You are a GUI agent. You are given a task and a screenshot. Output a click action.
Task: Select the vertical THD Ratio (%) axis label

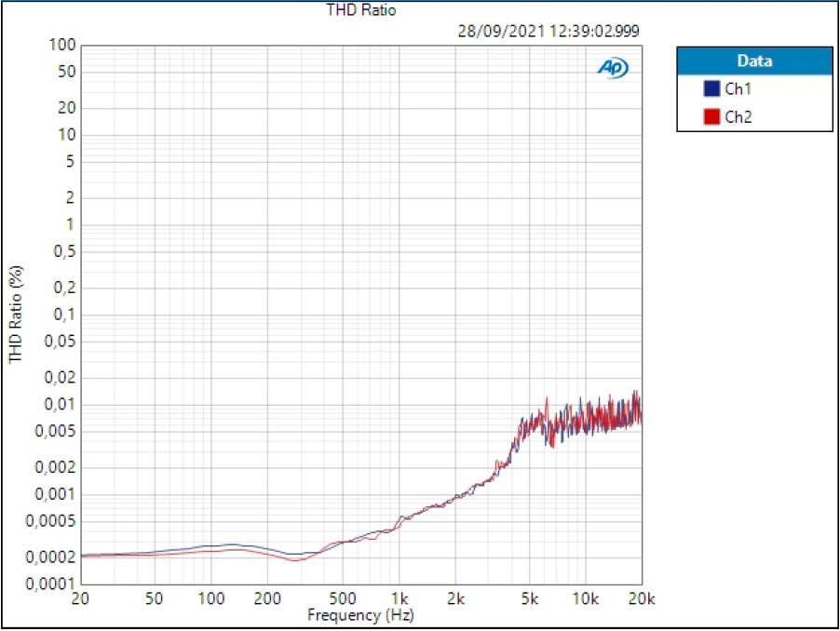click(16, 315)
